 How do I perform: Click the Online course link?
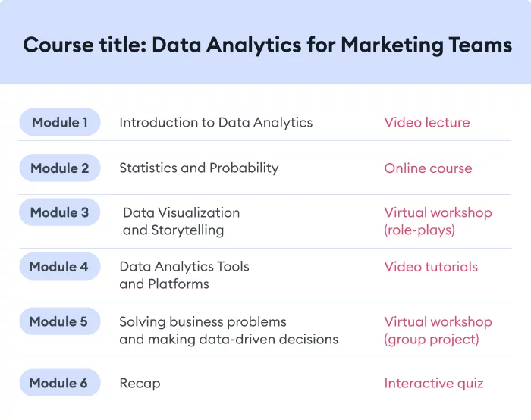[x=428, y=168]
